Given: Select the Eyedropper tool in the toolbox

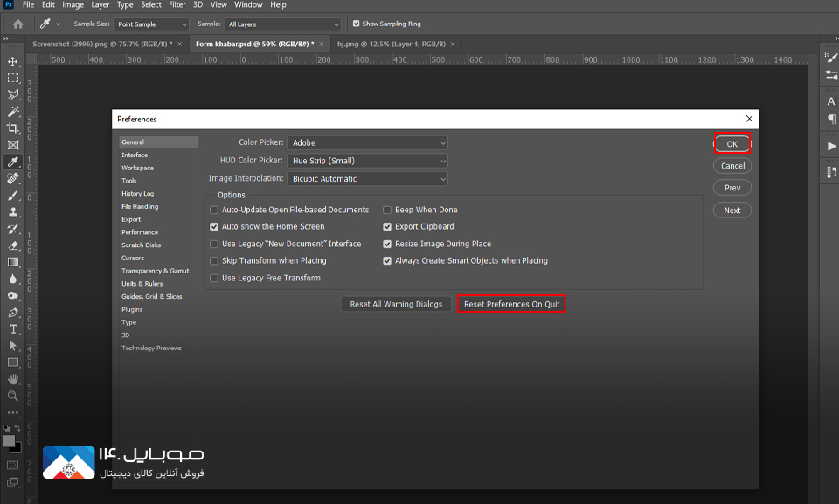Looking at the screenshot, I should [x=13, y=162].
